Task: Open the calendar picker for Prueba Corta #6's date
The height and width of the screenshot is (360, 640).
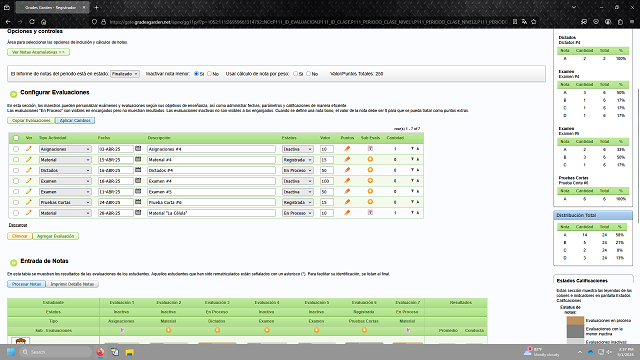Action: click(x=138, y=202)
